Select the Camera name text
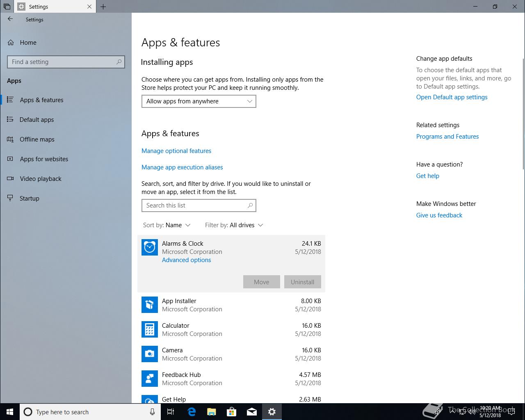The width and height of the screenshot is (525, 420). click(x=172, y=350)
